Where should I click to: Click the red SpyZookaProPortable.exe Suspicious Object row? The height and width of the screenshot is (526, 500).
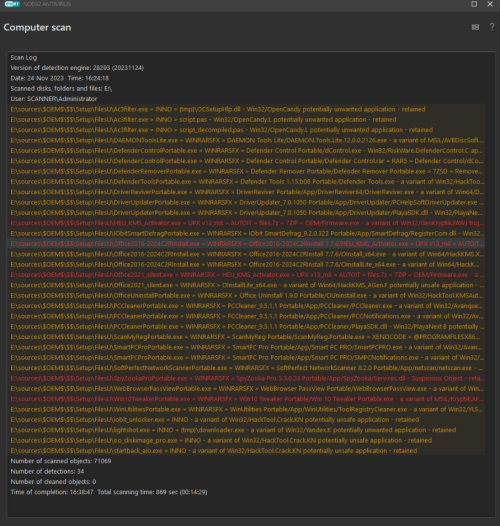[x=246, y=378]
